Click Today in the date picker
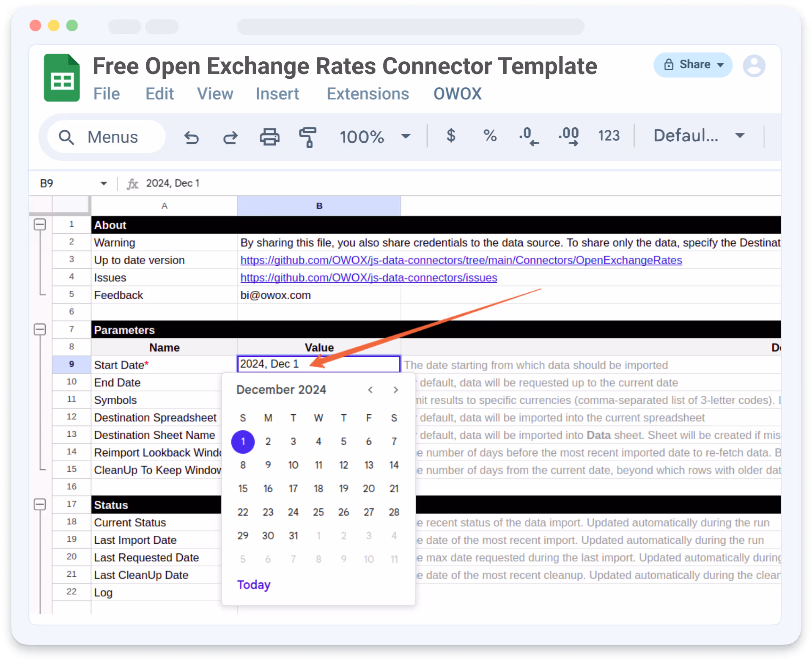 tap(254, 584)
